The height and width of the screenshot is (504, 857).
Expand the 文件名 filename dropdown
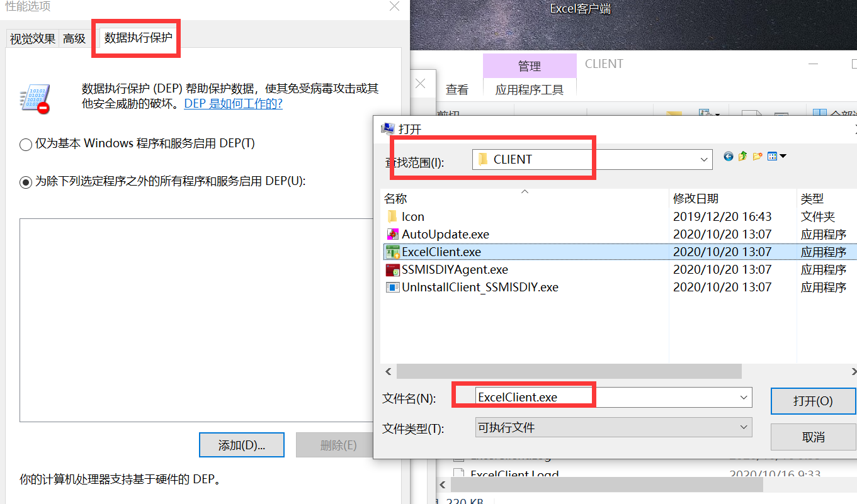tap(744, 397)
